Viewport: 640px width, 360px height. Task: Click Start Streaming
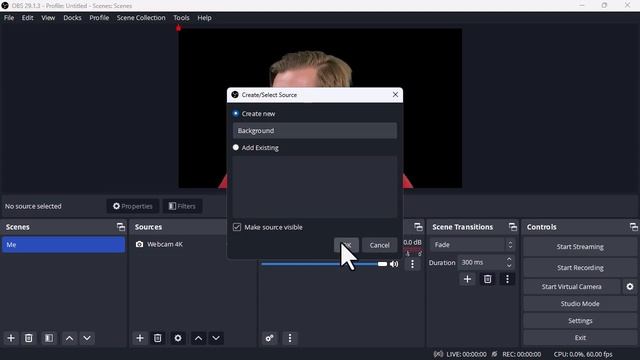tap(580, 247)
